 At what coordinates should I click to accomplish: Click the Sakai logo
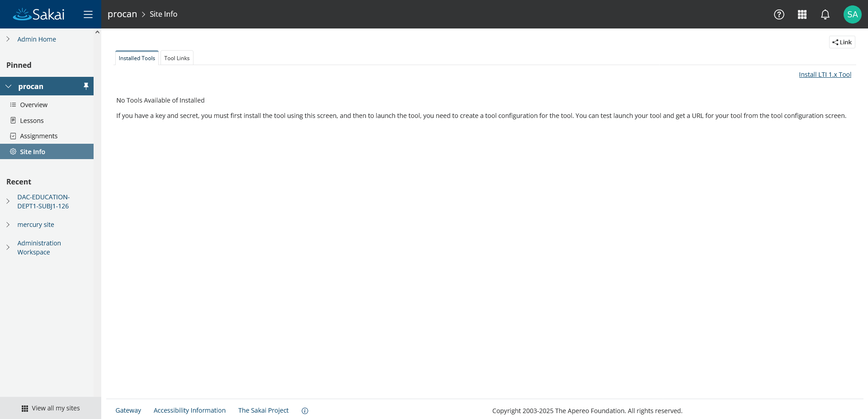pyautogui.click(x=39, y=14)
